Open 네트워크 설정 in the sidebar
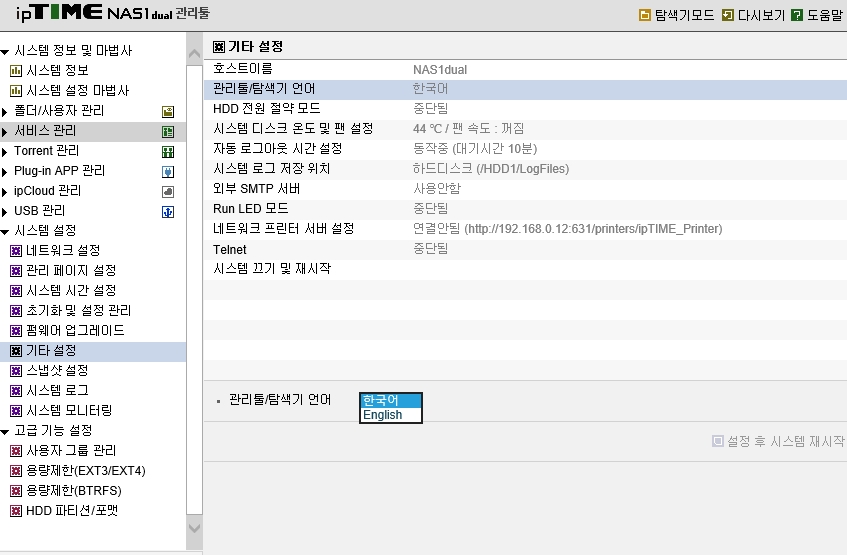This screenshot has width=847, height=555. pyautogui.click(x=63, y=250)
